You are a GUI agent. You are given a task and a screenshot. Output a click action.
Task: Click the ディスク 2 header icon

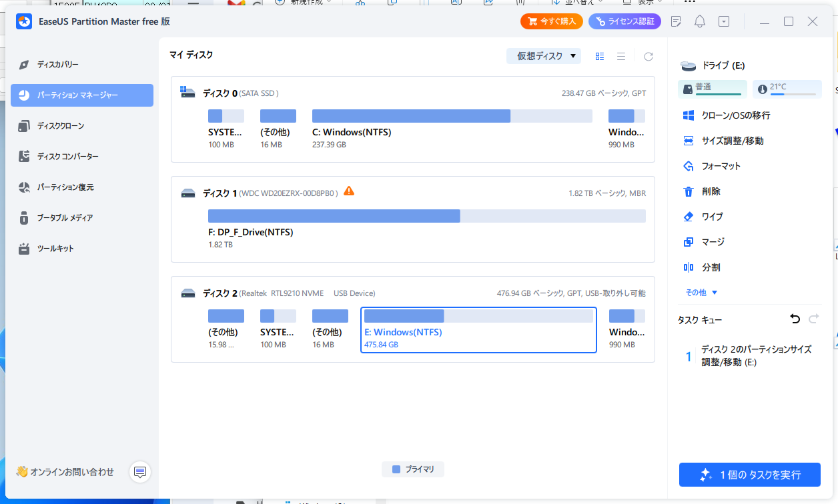(188, 293)
